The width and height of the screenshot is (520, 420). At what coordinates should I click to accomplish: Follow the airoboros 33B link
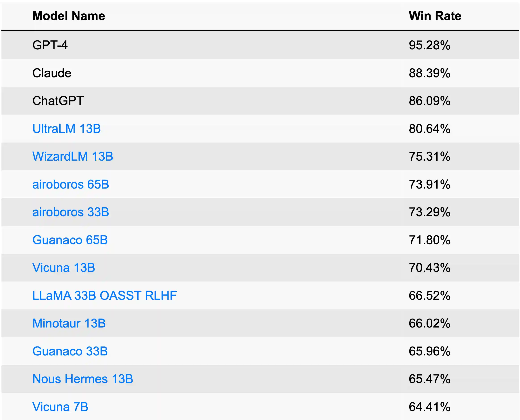pos(70,212)
